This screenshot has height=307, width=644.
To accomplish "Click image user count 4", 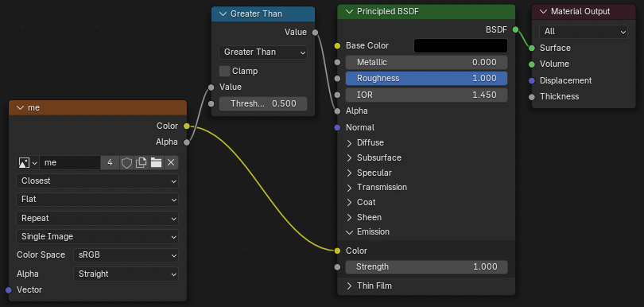I will (110, 163).
